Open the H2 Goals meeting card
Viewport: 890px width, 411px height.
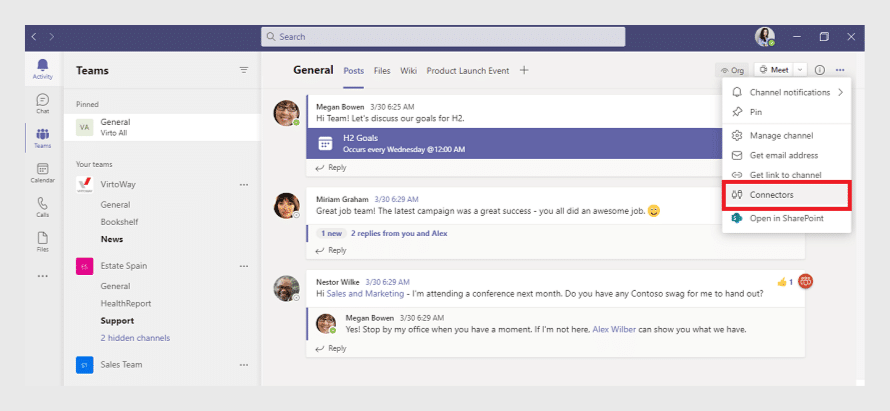pyautogui.click(x=514, y=143)
